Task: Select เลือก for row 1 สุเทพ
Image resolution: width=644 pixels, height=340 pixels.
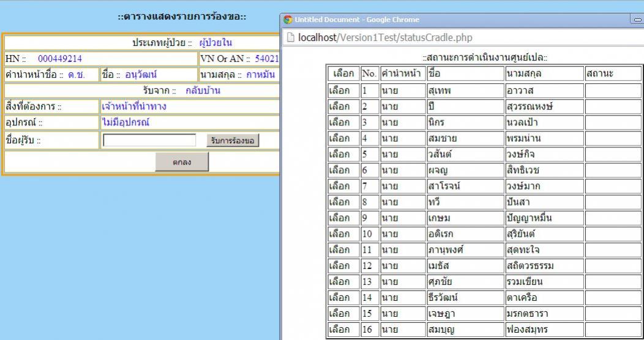Action: pyautogui.click(x=343, y=91)
